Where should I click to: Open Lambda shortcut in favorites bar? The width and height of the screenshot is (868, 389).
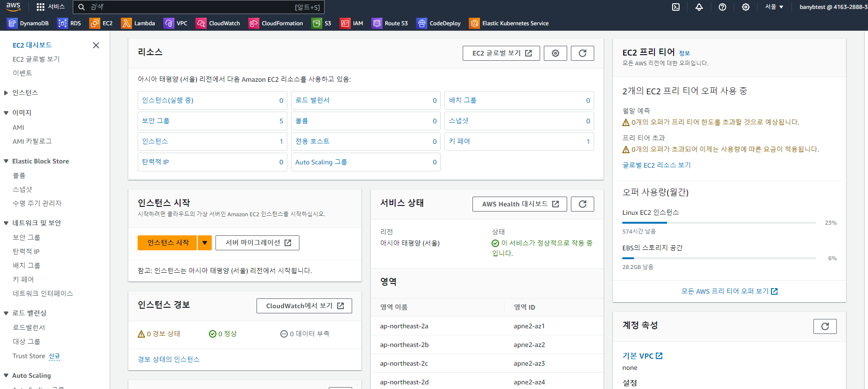pyautogui.click(x=138, y=23)
